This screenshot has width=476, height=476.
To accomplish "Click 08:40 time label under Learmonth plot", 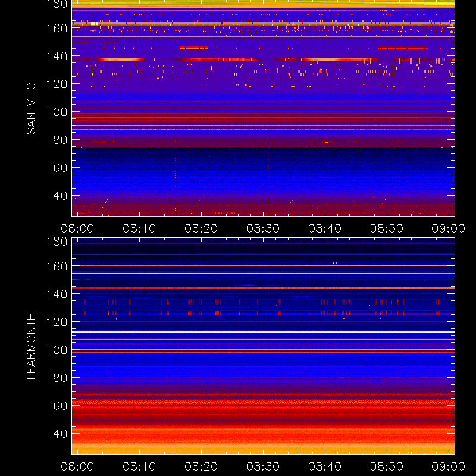I will pos(325,466).
